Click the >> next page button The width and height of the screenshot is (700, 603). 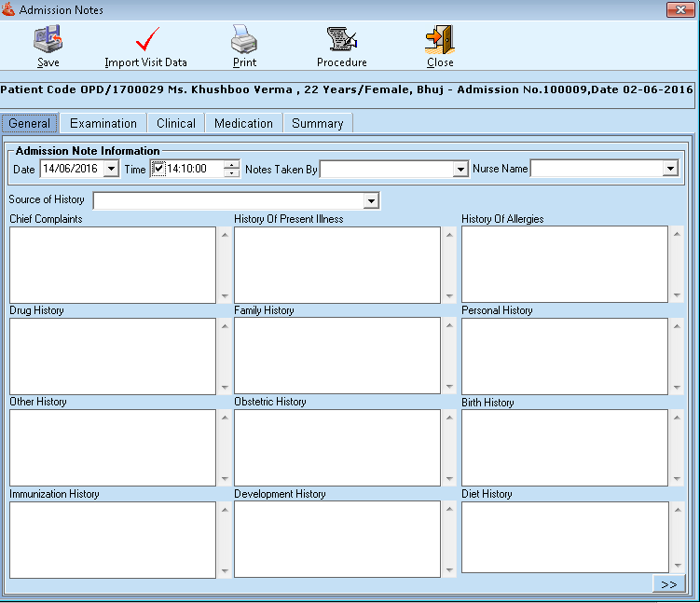click(668, 584)
